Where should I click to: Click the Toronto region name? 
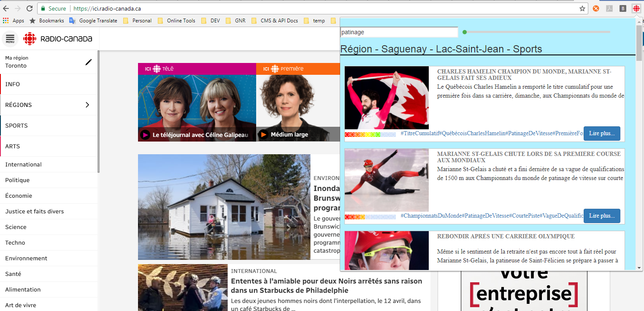(x=16, y=66)
